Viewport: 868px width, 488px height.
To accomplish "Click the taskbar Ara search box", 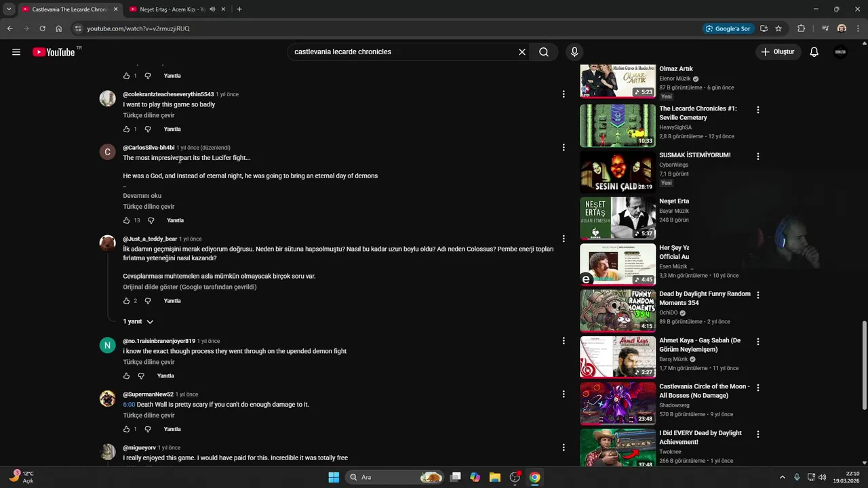I will (395, 477).
